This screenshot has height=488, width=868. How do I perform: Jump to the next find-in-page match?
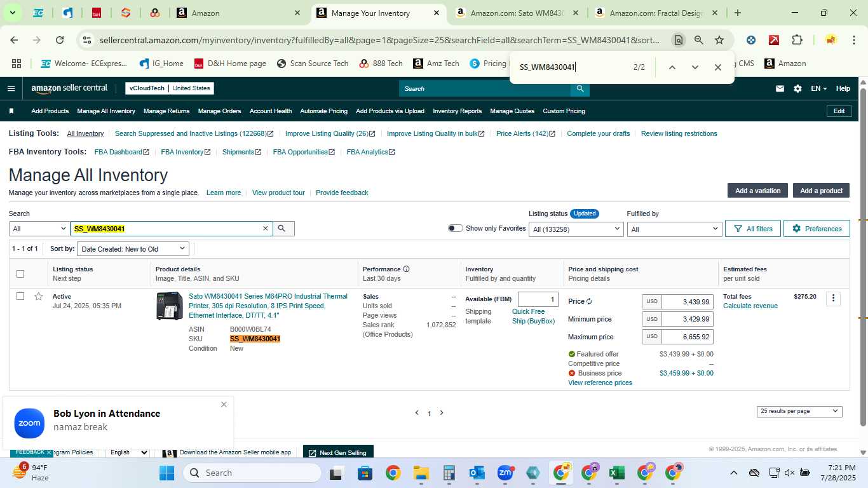[695, 67]
